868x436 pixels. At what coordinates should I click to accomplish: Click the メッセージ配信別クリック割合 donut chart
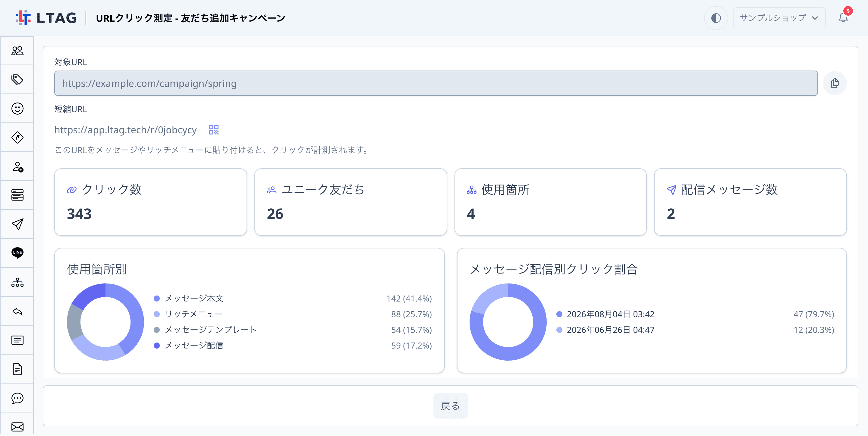(508, 322)
